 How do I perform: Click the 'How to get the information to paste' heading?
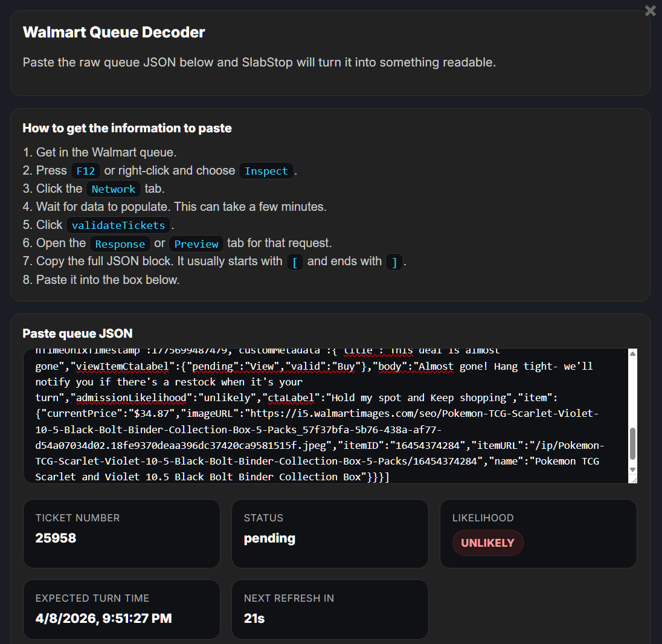[x=127, y=128]
